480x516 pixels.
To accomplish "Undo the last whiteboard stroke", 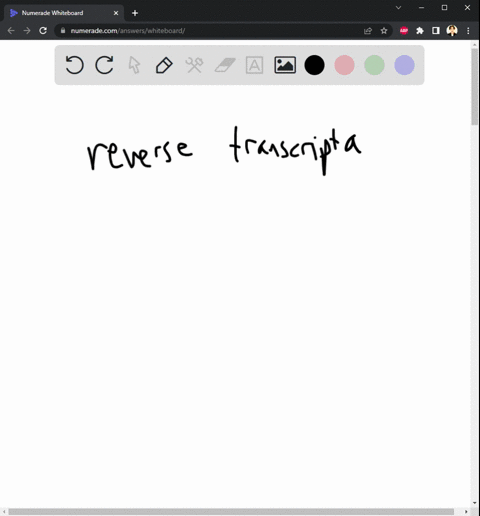I will [74, 65].
